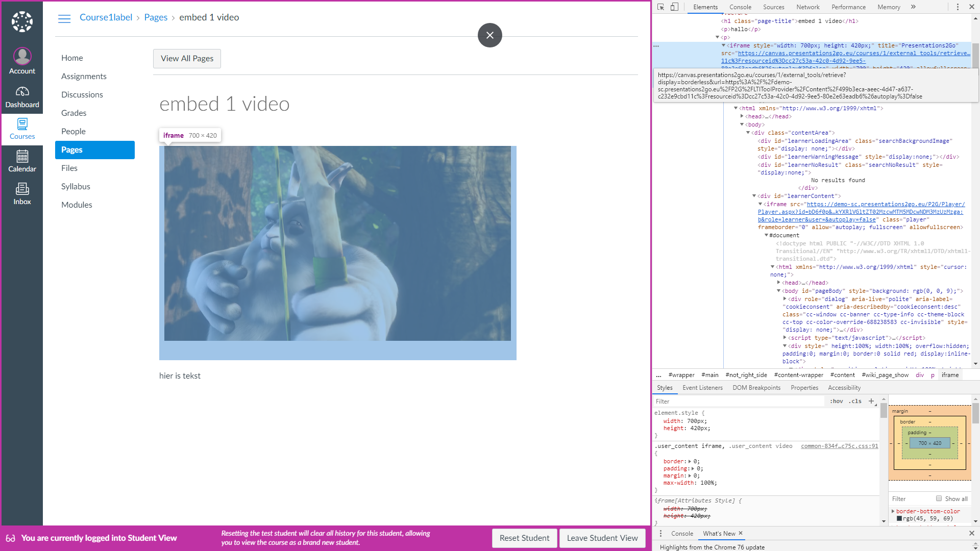Open the drawer three-dot menu

[x=660, y=533]
